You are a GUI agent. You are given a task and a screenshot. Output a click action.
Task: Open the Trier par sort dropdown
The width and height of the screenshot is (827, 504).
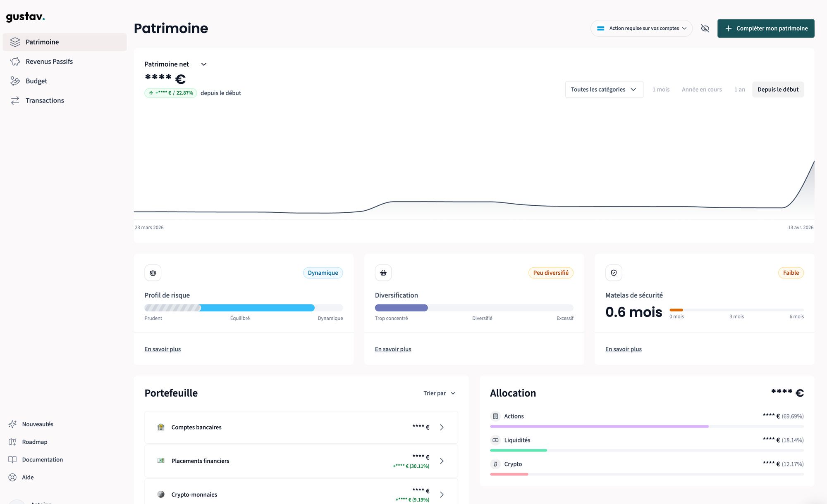pyautogui.click(x=439, y=393)
